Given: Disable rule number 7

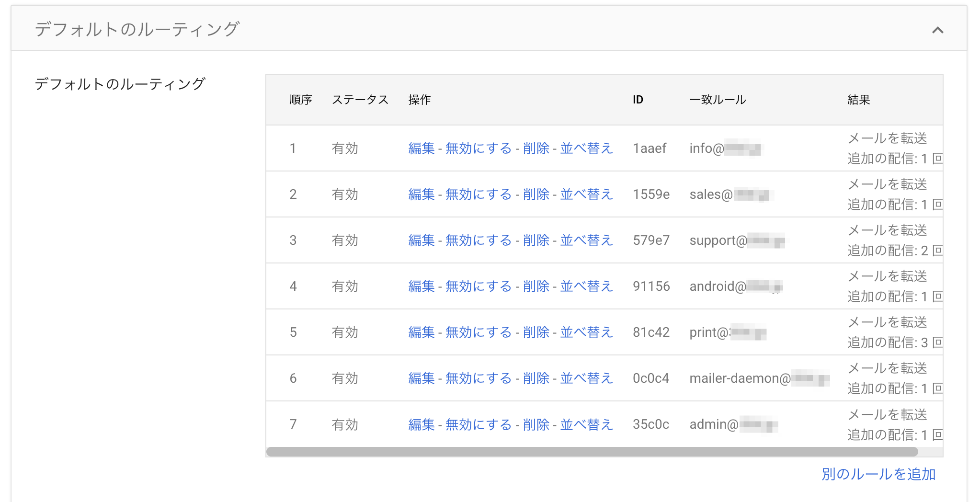Looking at the screenshot, I should 478,424.
